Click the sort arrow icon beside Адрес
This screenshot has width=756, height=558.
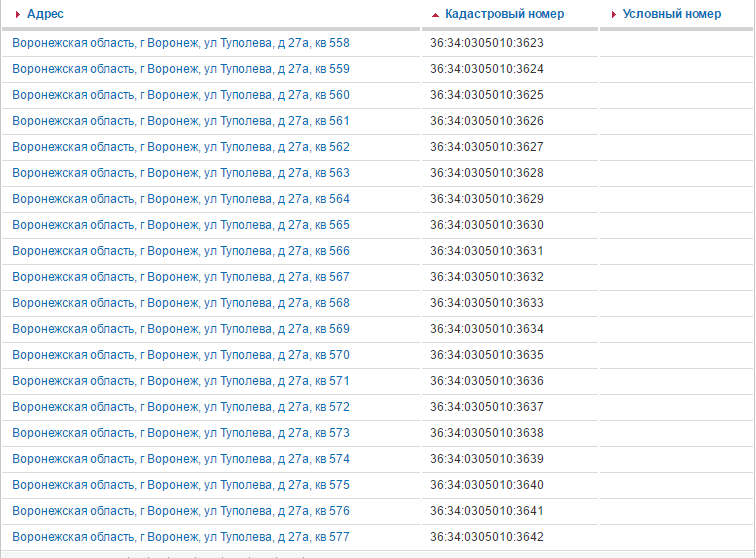pos(18,15)
